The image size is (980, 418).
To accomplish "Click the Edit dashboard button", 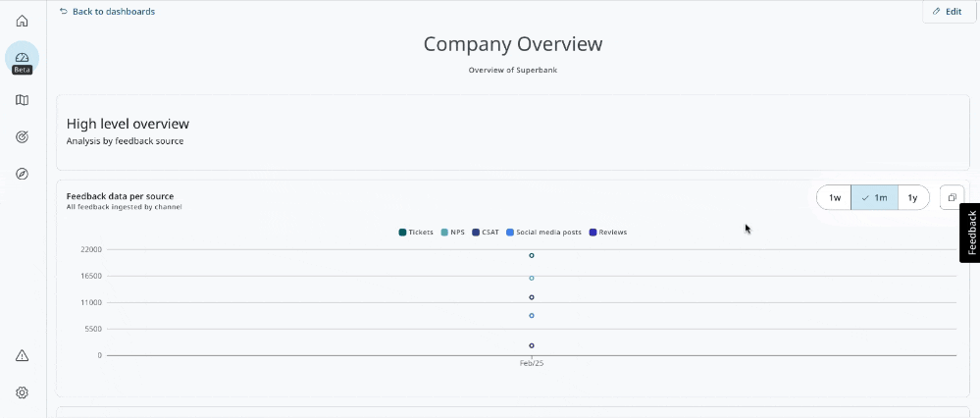I will [947, 12].
